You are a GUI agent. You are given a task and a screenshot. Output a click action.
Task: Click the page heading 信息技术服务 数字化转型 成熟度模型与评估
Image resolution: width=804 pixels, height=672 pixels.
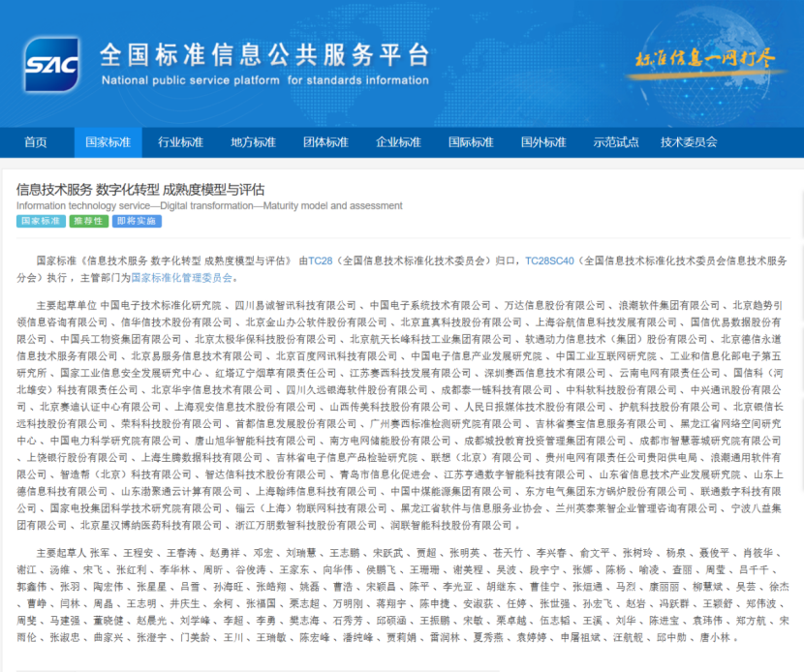pyautogui.click(x=140, y=190)
